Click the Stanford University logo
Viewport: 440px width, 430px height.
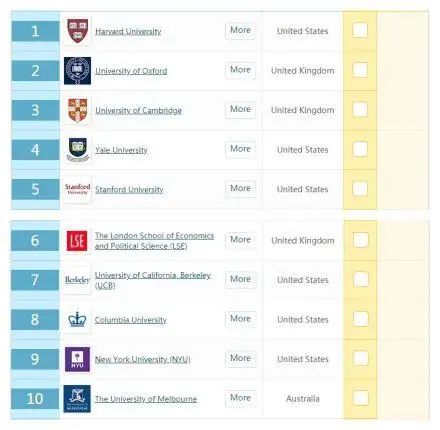click(77, 189)
